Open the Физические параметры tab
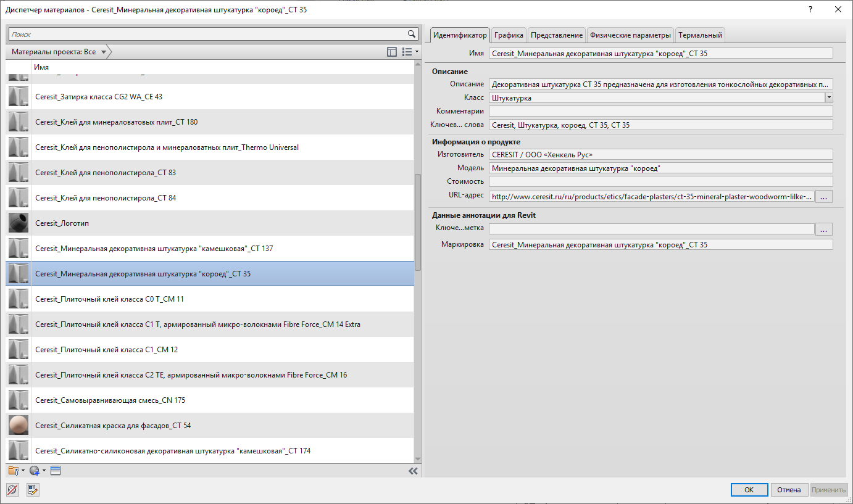The image size is (853, 504). pyautogui.click(x=630, y=35)
